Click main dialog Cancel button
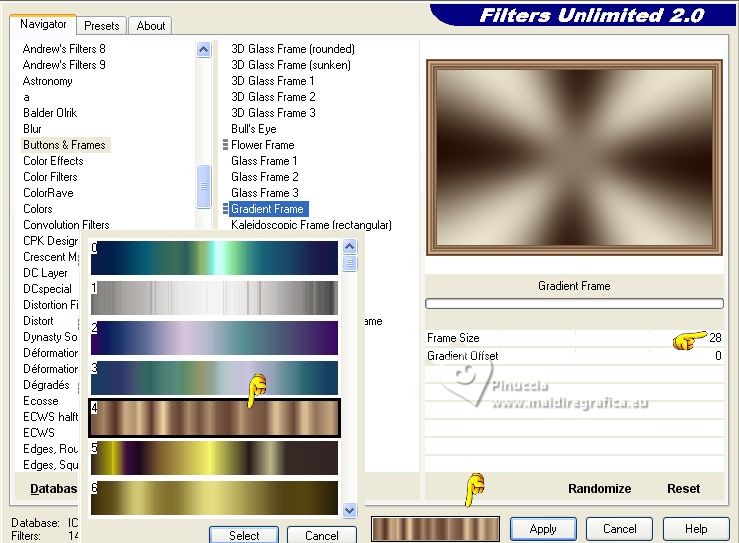 coord(619,529)
